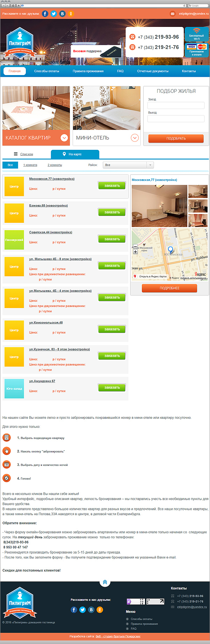Share on Twitter in the footer
This screenshot has width=210, height=644.
[82, 610]
